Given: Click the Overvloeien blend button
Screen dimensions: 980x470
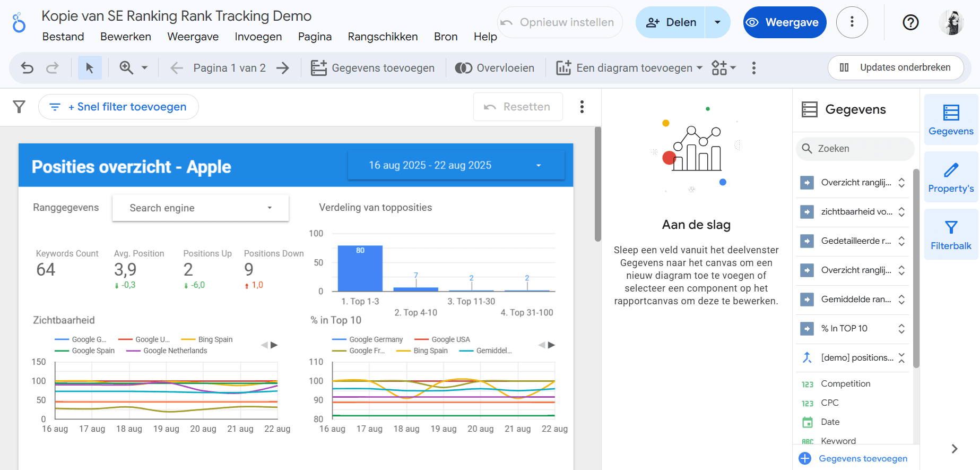Looking at the screenshot, I should click(495, 68).
